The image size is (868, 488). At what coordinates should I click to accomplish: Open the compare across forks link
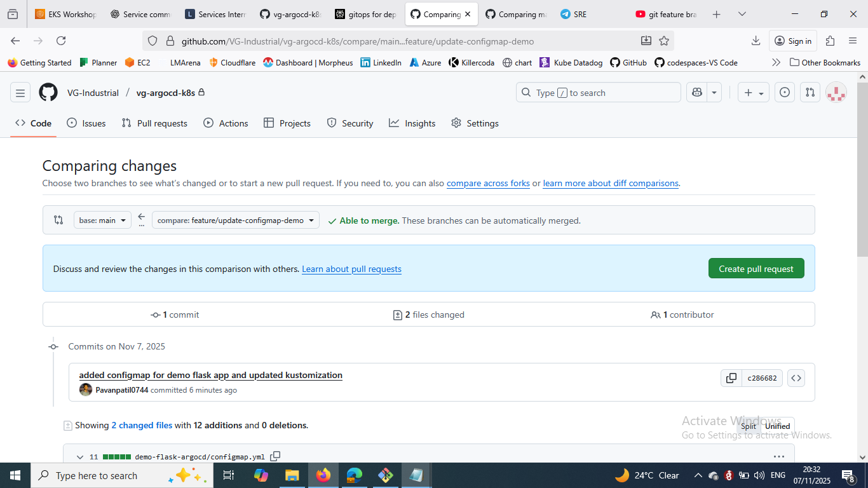pyautogui.click(x=488, y=183)
